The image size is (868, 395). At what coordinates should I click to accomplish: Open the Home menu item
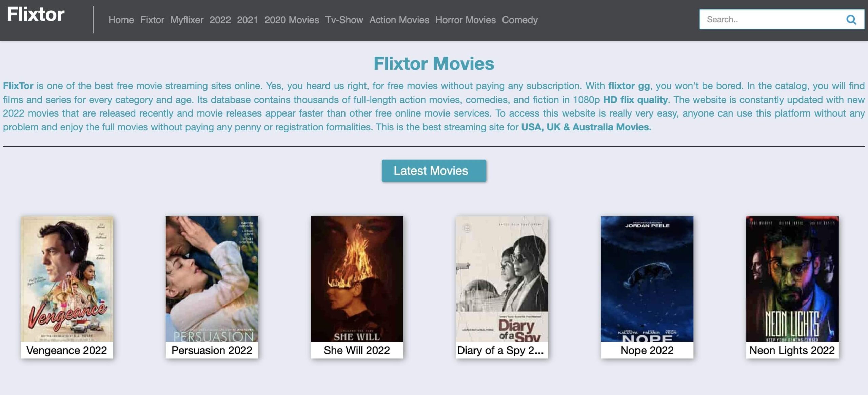click(x=121, y=20)
